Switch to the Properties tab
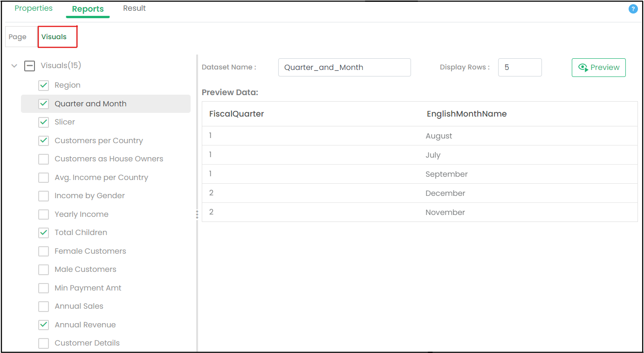 [34, 8]
